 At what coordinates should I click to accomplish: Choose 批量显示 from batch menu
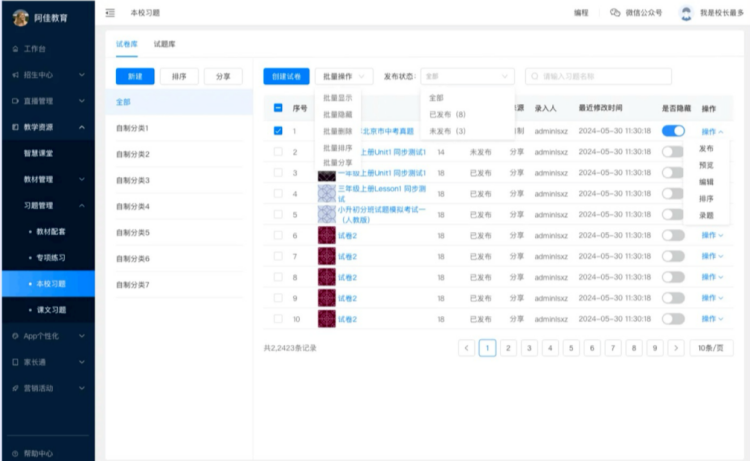tap(338, 98)
